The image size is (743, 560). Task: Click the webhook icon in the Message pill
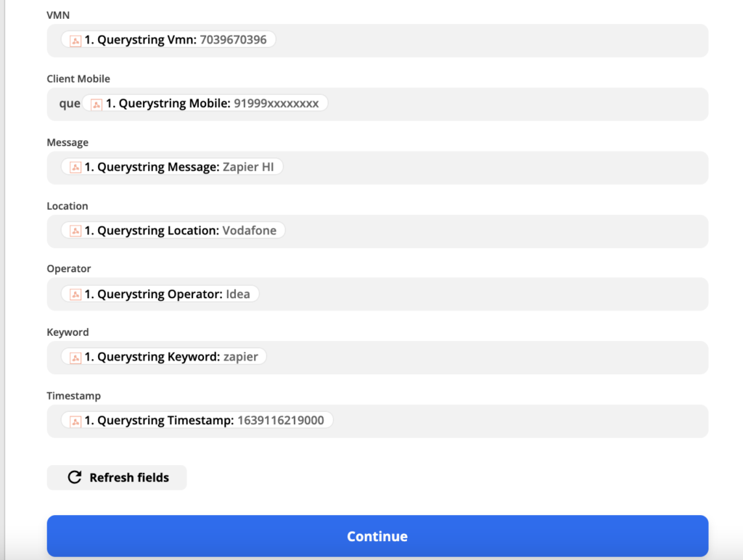[75, 168]
